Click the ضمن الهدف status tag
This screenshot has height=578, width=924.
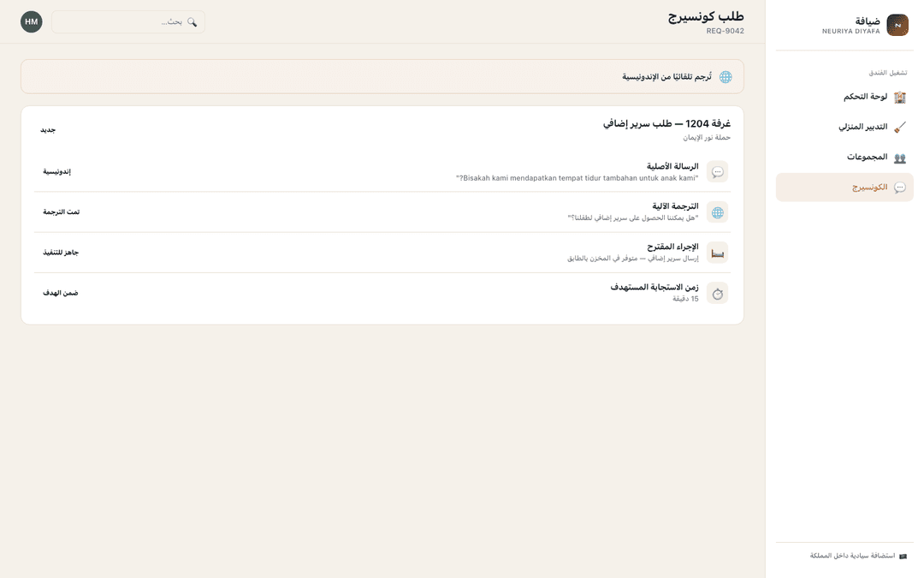click(60, 293)
